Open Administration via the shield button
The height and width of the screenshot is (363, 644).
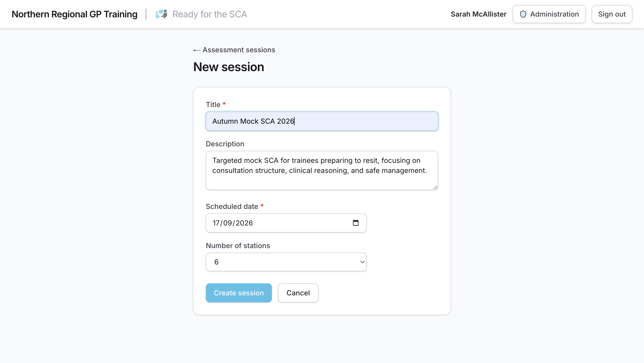(x=549, y=14)
